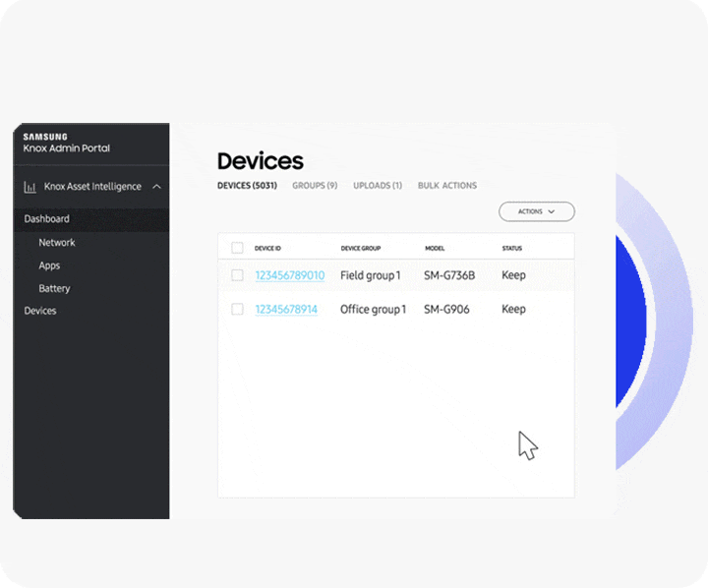Collapse the Knox Asset Intelligence section chevron
This screenshot has width=708, height=588.
(156, 187)
